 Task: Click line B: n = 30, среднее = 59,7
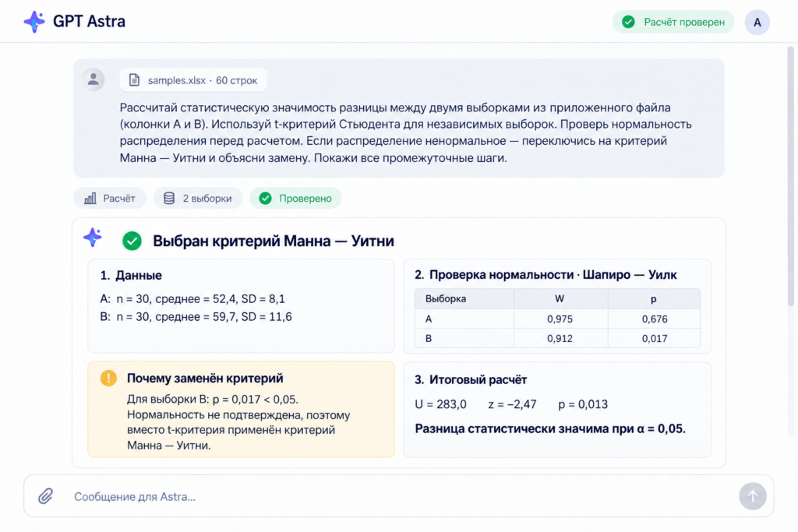196,316
